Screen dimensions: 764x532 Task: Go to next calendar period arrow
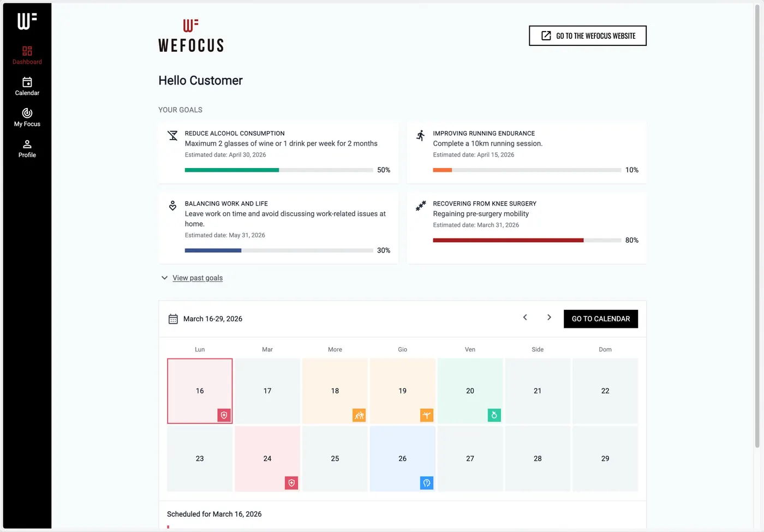549,318
